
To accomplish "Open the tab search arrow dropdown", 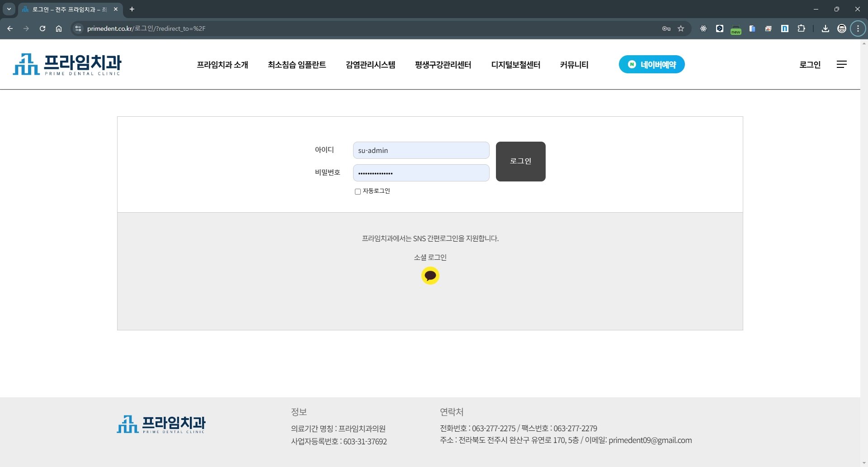I will point(9,9).
